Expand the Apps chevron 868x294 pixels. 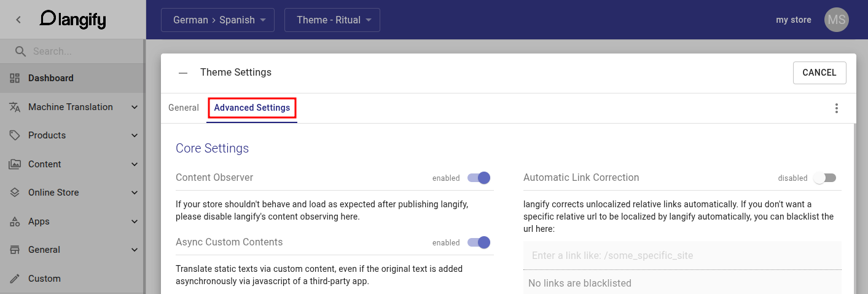pos(135,221)
